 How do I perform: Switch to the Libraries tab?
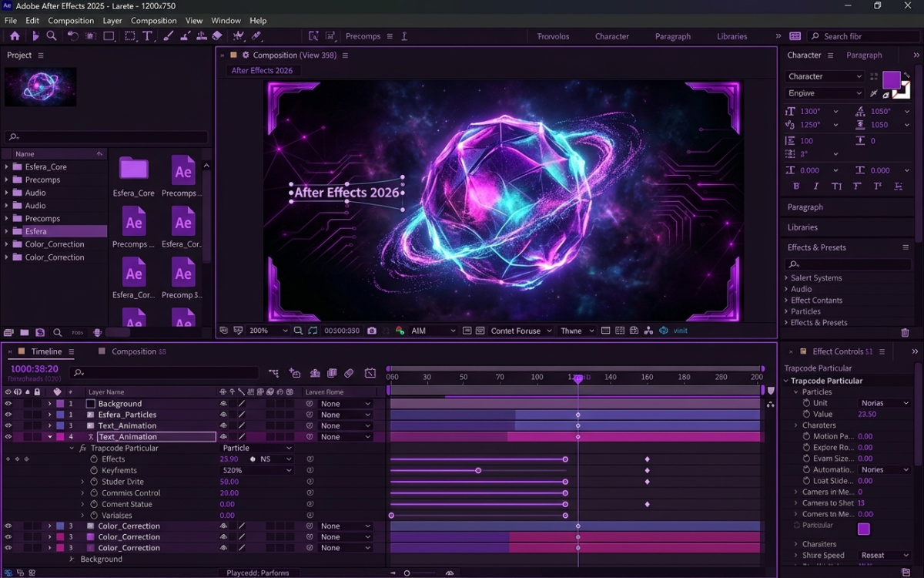pyautogui.click(x=731, y=36)
